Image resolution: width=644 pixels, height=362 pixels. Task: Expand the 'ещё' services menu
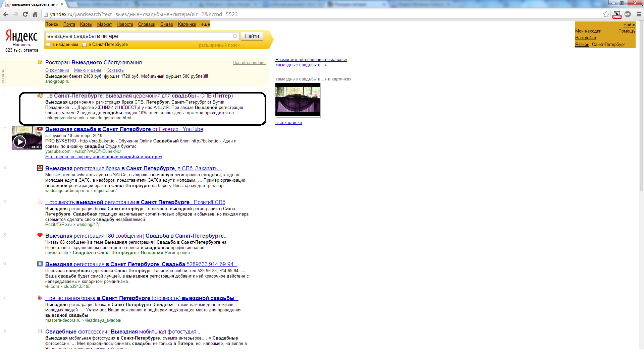point(205,24)
